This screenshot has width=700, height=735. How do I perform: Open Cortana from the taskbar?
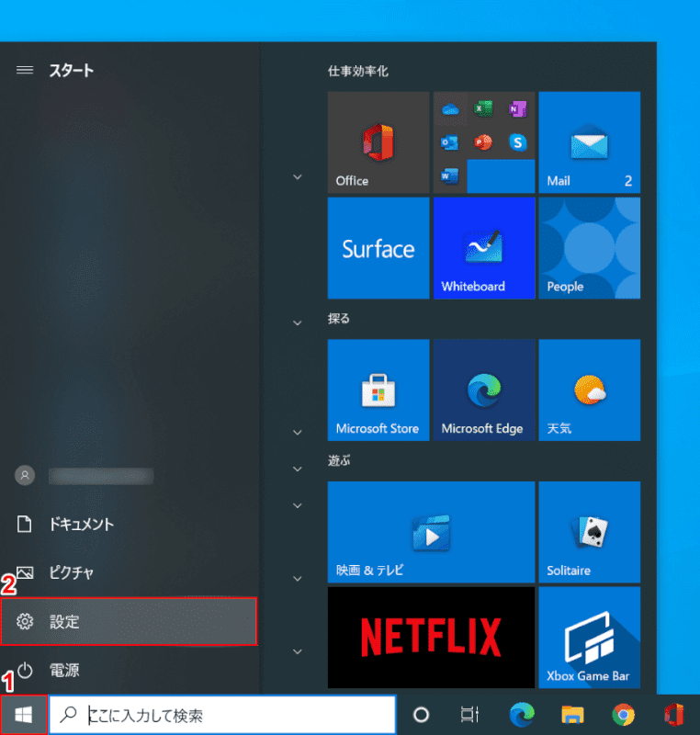pos(421,715)
